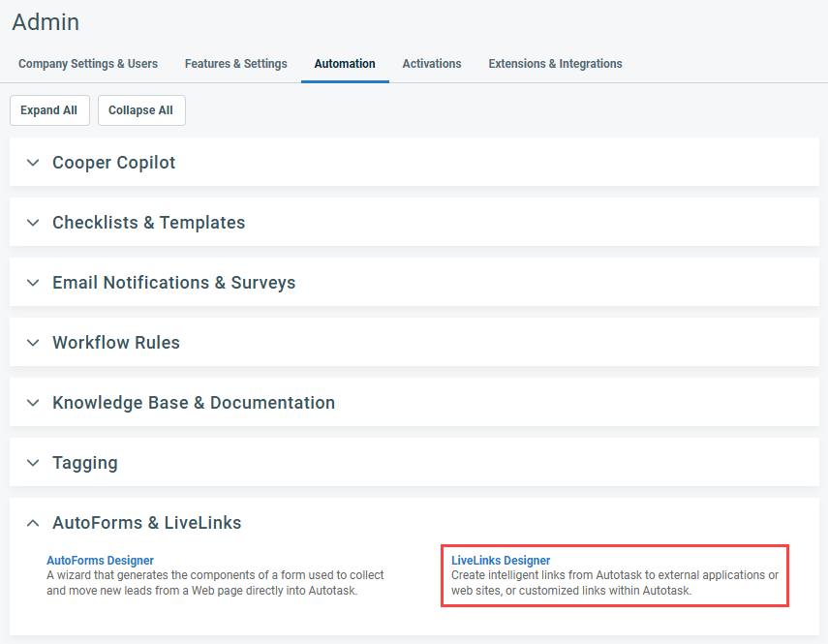Go to the Activations tab
The width and height of the screenshot is (828, 644).
[432, 64]
